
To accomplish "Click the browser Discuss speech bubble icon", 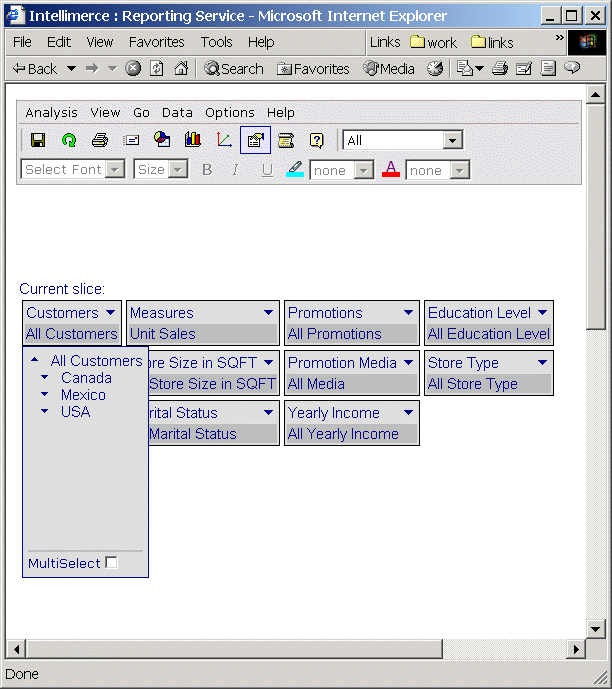I will [x=572, y=68].
